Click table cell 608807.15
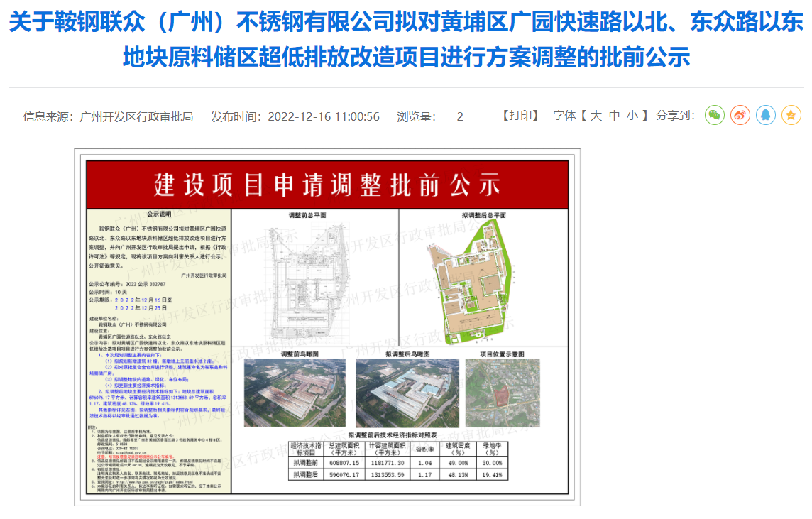 tap(344, 463)
